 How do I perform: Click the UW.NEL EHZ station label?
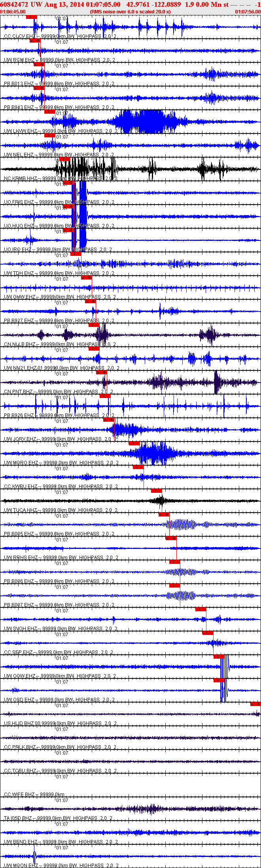tap(19, 155)
